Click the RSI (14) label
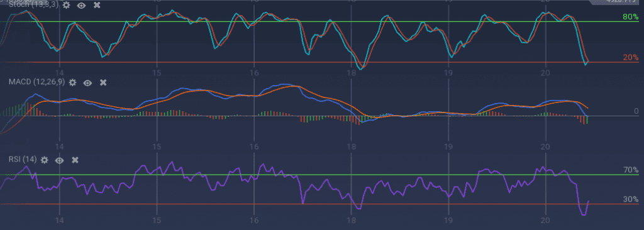Screen dimensions: 644x230 point(23,160)
